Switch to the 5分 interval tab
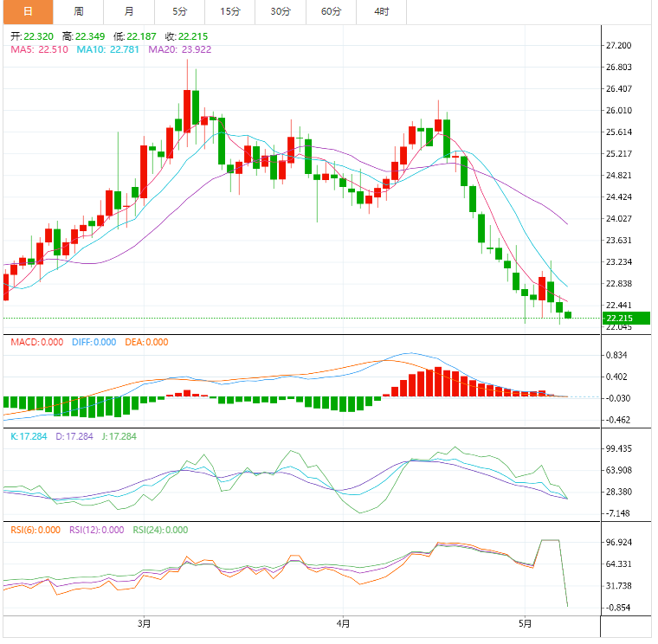 (179, 11)
